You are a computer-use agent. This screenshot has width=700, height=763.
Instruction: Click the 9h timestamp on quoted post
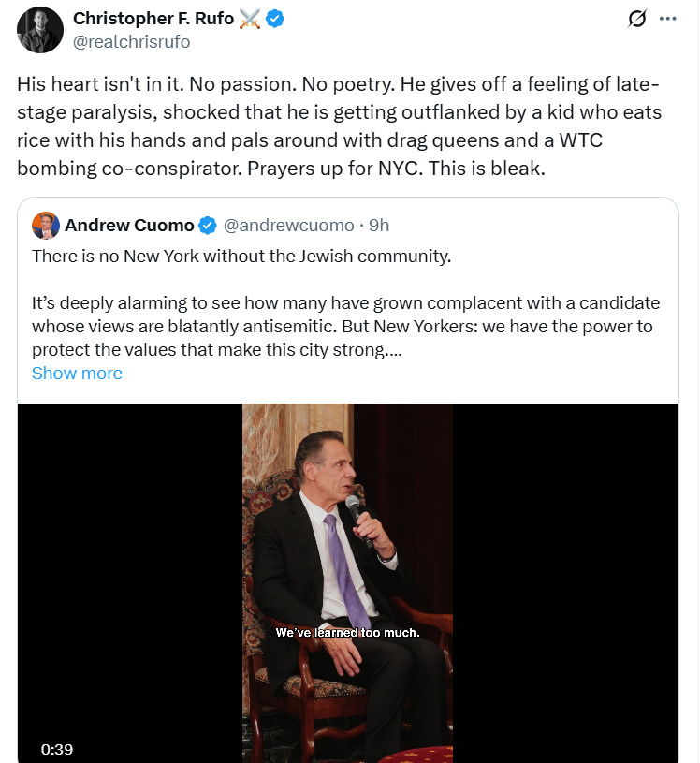[x=379, y=226]
